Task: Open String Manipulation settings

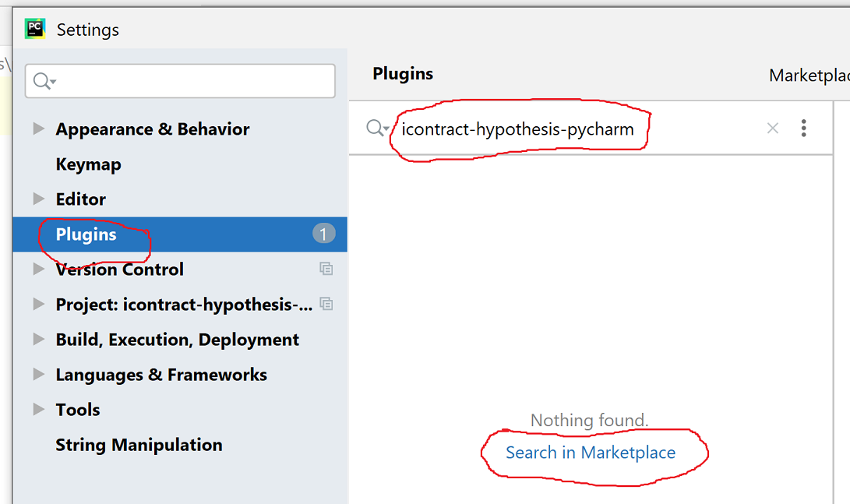Action: (x=139, y=445)
